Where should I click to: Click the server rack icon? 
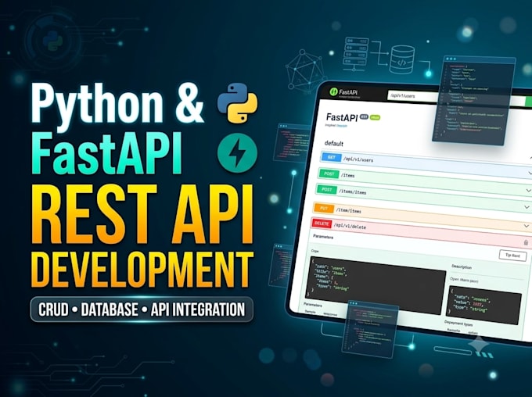coord(356,54)
